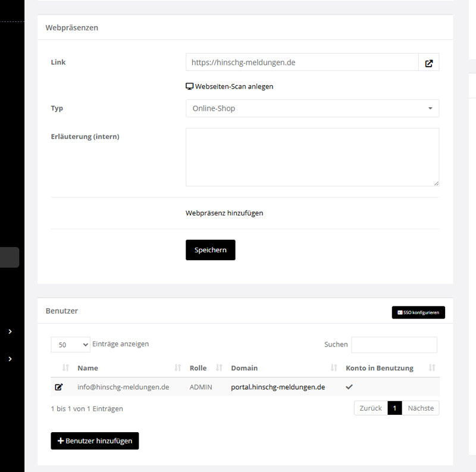The image size is (476, 472).
Task: Expand the lower sidebar chevron
Action: tap(10, 359)
